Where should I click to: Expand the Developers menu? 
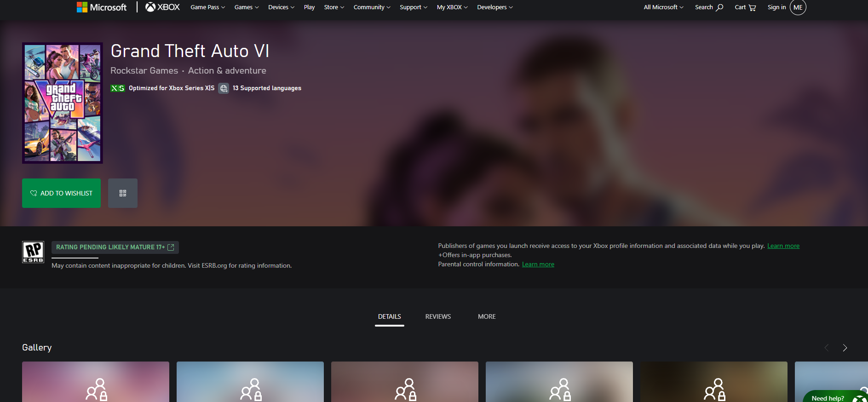[x=495, y=7]
